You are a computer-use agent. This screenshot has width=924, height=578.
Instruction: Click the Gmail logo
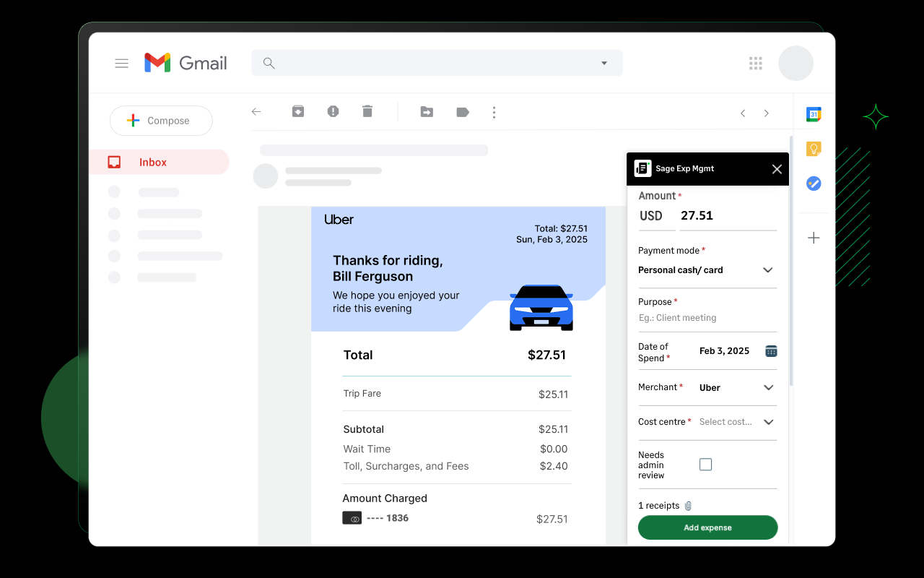186,63
